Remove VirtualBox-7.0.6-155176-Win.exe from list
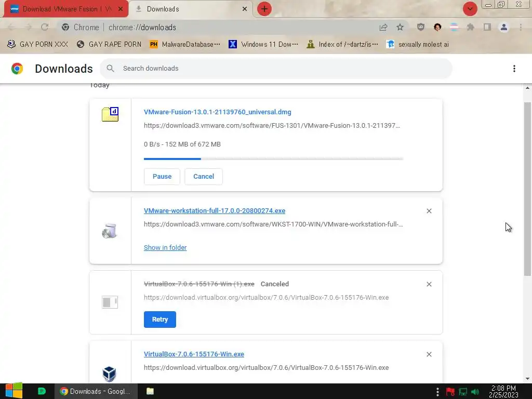 point(429,354)
